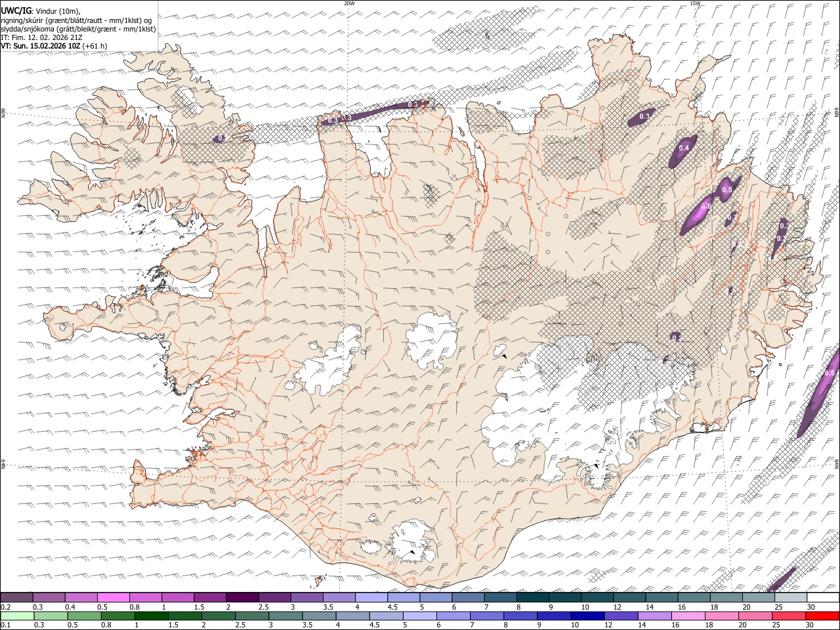Click the 30 bright red rain legend swatch
This screenshot has height=630, width=840.
(822, 616)
